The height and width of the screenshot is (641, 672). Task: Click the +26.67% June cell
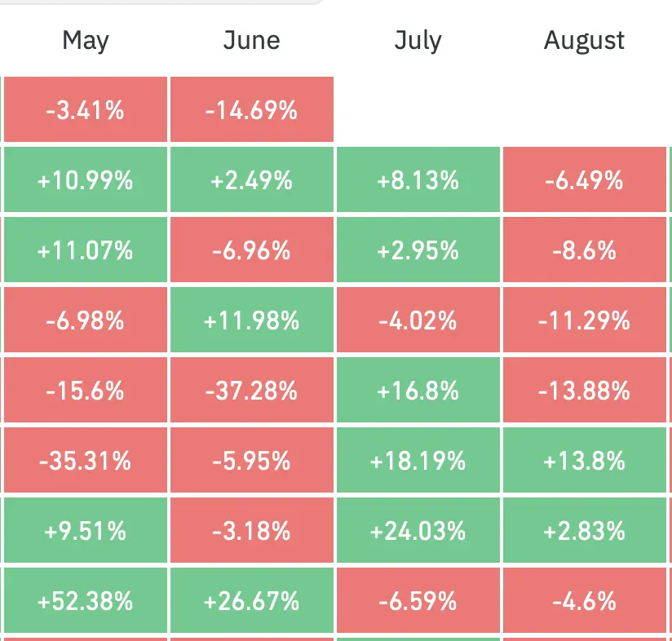click(x=252, y=600)
